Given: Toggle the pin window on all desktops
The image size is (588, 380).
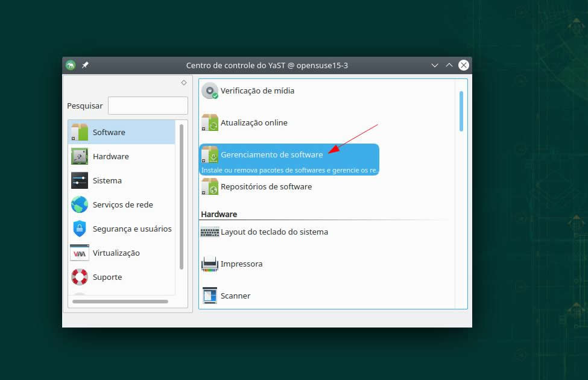Looking at the screenshot, I should click(x=85, y=65).
